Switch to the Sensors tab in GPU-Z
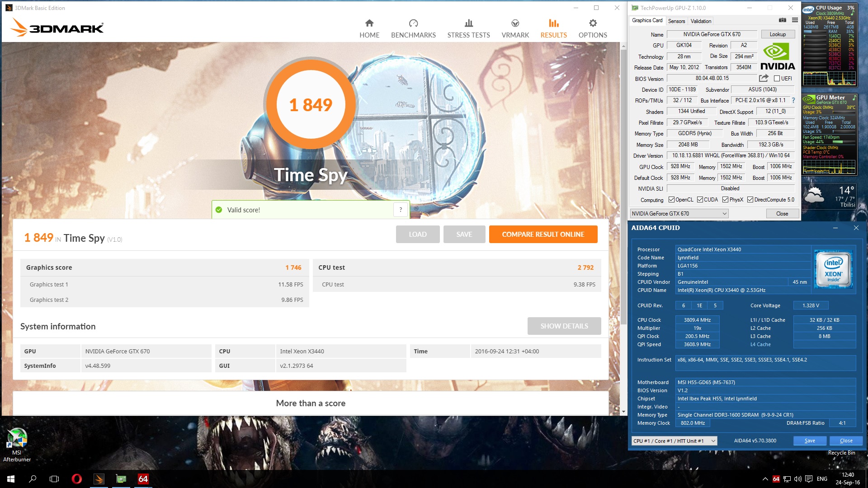 tap(676, 21)
